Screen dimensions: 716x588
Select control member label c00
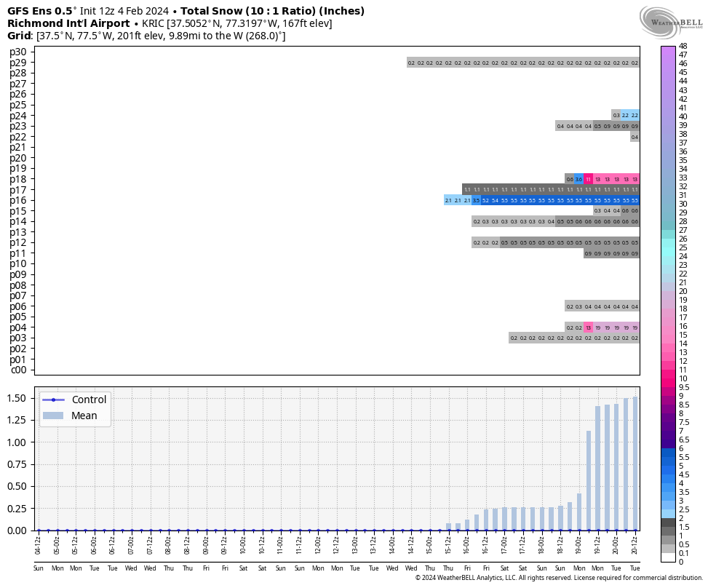18,370
